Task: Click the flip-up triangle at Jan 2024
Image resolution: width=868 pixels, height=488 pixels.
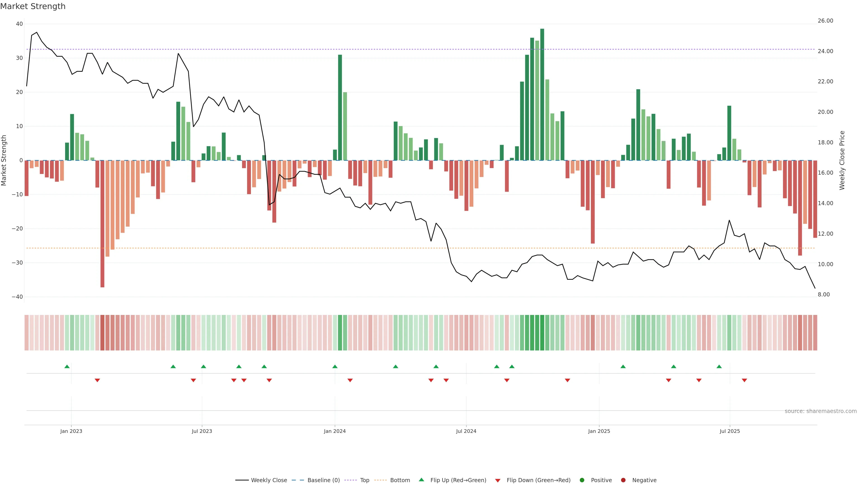Action: [x=335, y=366]
